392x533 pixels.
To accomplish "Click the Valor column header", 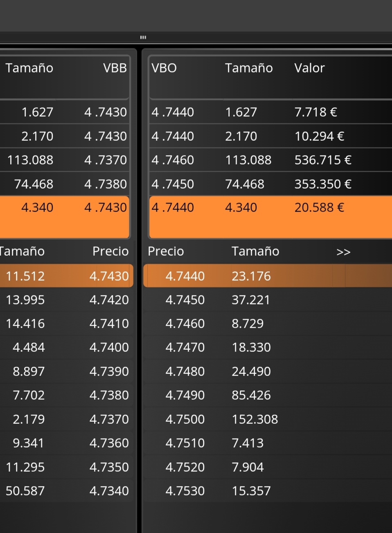I will (x=309, y=68).
